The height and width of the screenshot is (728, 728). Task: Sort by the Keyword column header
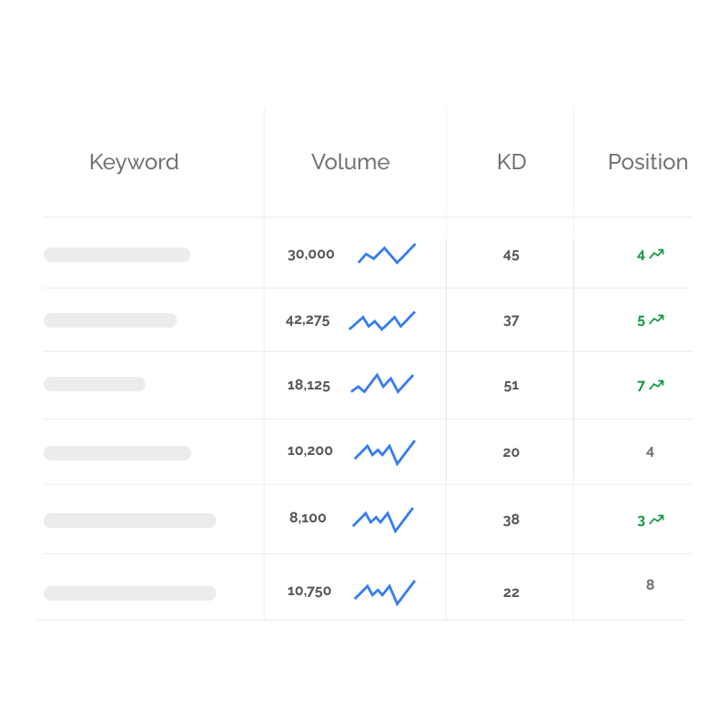coord(134,162)
